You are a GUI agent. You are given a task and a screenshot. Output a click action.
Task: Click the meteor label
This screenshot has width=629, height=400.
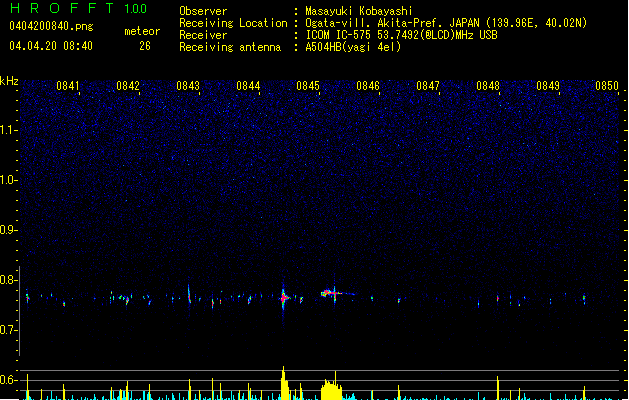coord(142,31)
